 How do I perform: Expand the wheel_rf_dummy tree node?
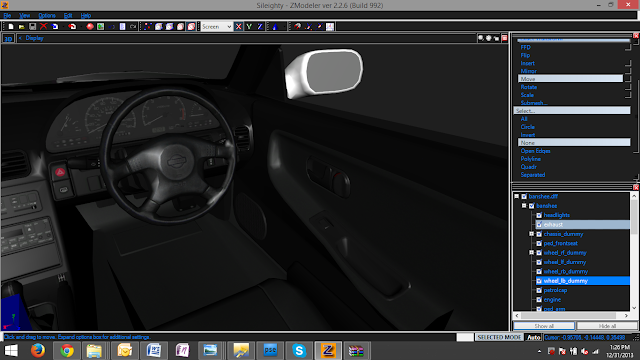531,253
